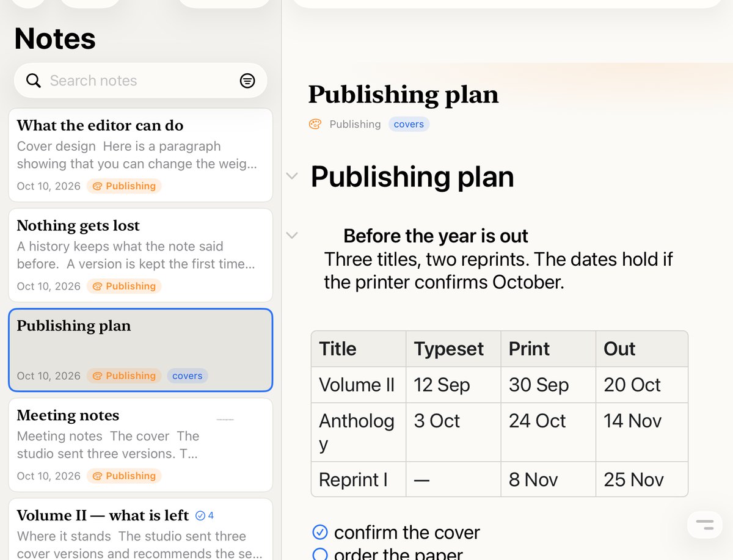
Task: Click the "3 Oct" table cell
Action: tap(453, 432)
